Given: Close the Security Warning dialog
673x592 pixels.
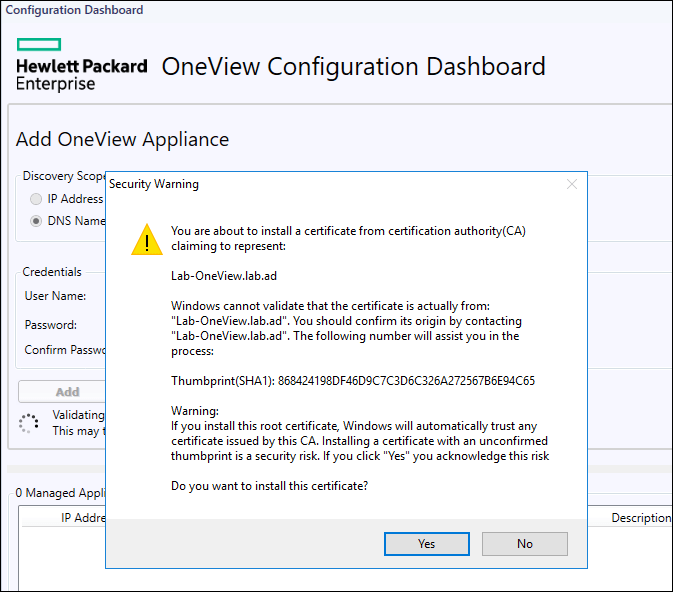Looking at the screenshot, I should point(571,184).
